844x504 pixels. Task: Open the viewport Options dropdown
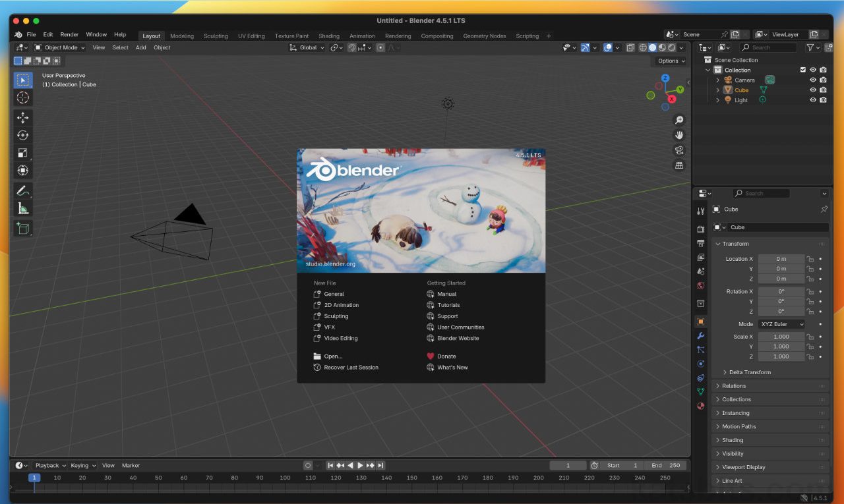[671, 61]
